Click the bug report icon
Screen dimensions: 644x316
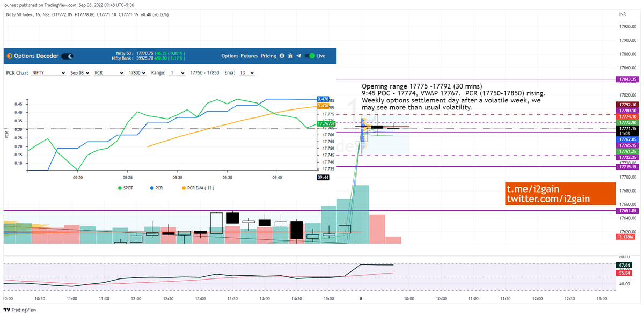click(x=290, y=56)
